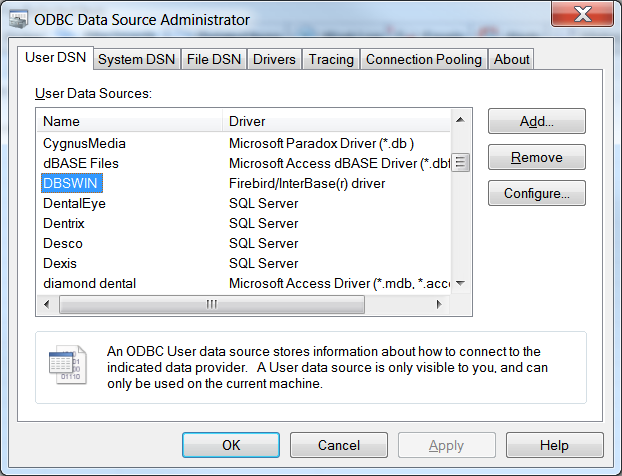Click the vertical scrollbar thumb
Screen dimensions: 622x476
click(461, 162)
